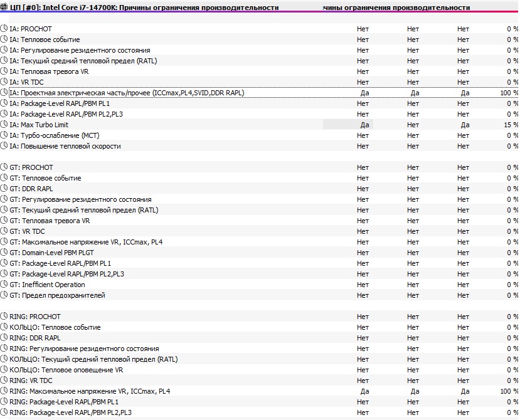Select row GT: Регулирование резидентного состояния
520x420 pixels.
260,199
